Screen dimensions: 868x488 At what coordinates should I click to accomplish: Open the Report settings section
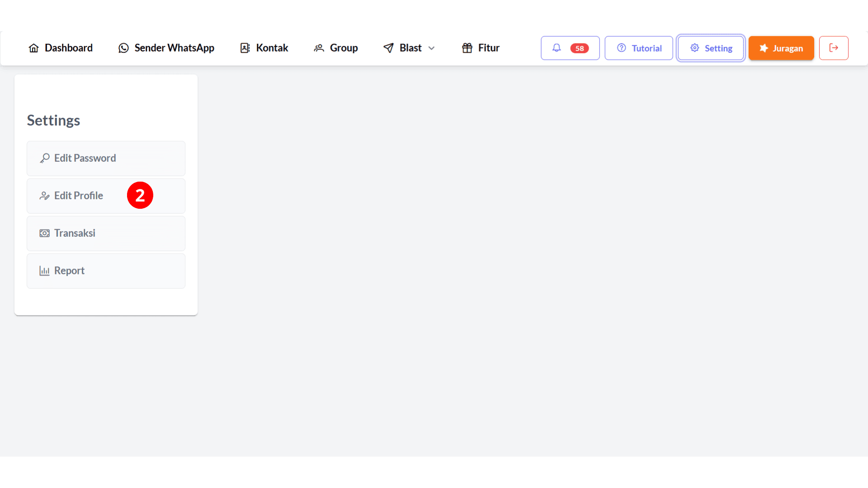(x=105, y=271)
